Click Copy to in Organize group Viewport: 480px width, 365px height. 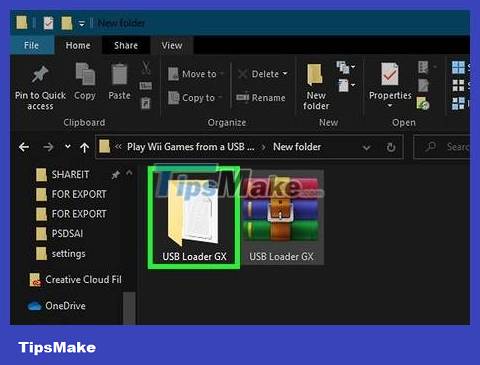(195, 98)
